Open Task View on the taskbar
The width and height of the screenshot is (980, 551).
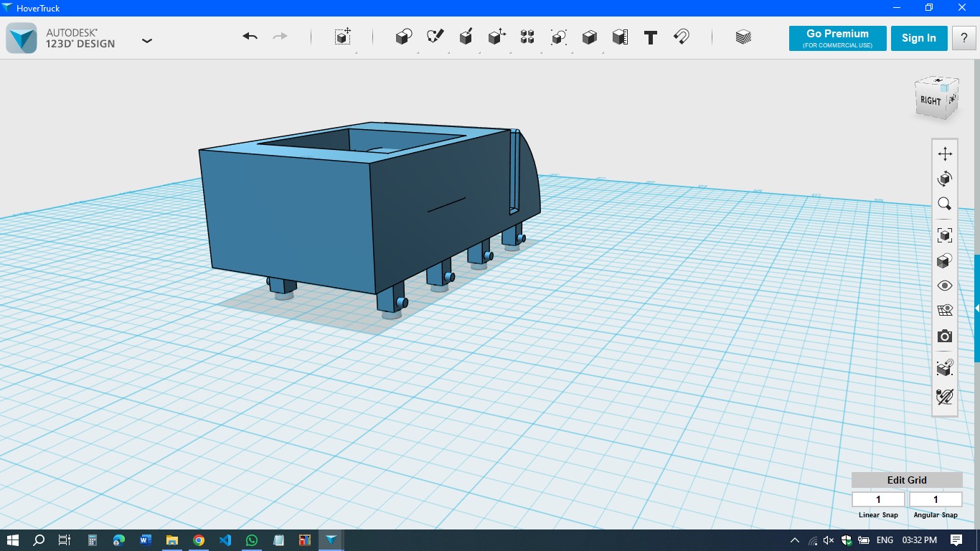point(64,540)
